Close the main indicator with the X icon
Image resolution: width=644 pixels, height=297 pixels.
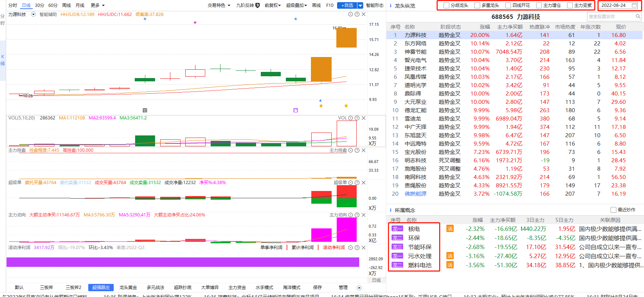(x=364, y=14)
